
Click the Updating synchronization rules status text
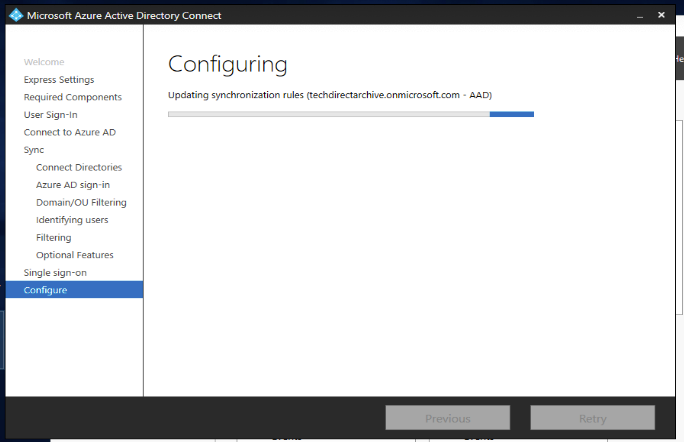coord(330,95)
